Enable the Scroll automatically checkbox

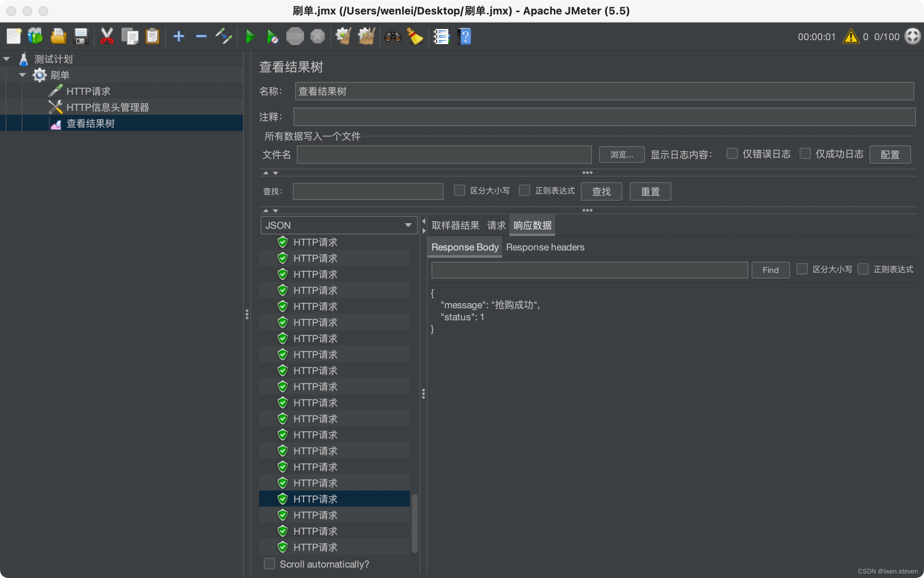point(269,564)
